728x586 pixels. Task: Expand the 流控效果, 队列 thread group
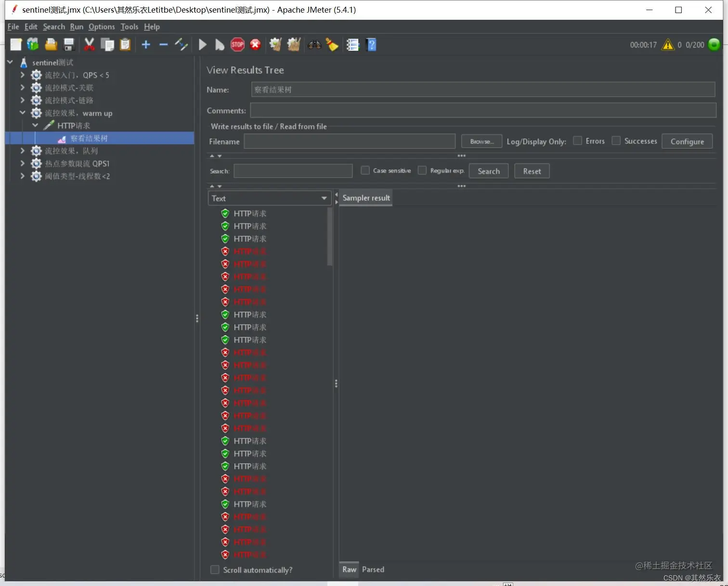23,151
